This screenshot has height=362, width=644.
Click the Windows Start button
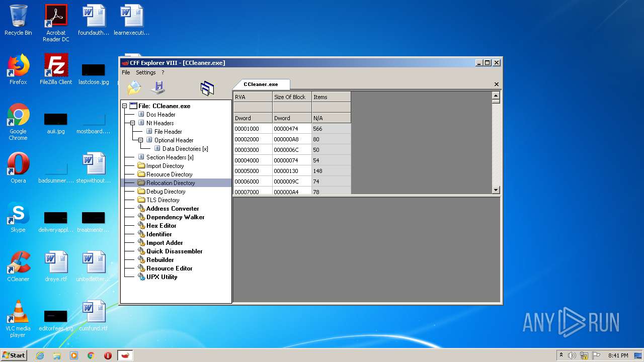click(14, 355)
